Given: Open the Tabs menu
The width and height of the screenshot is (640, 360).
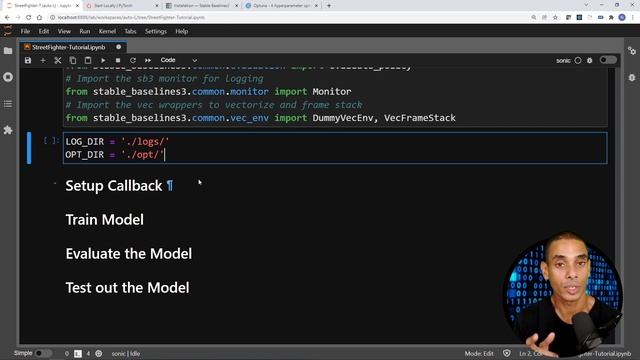Looking at the screenshot, I should point(130,31).
